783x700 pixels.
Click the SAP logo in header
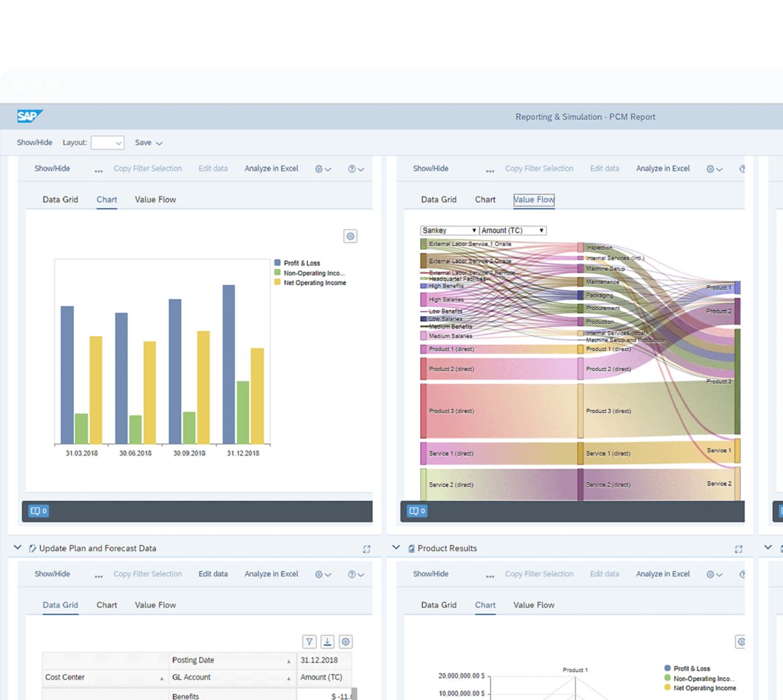(29, 116)
